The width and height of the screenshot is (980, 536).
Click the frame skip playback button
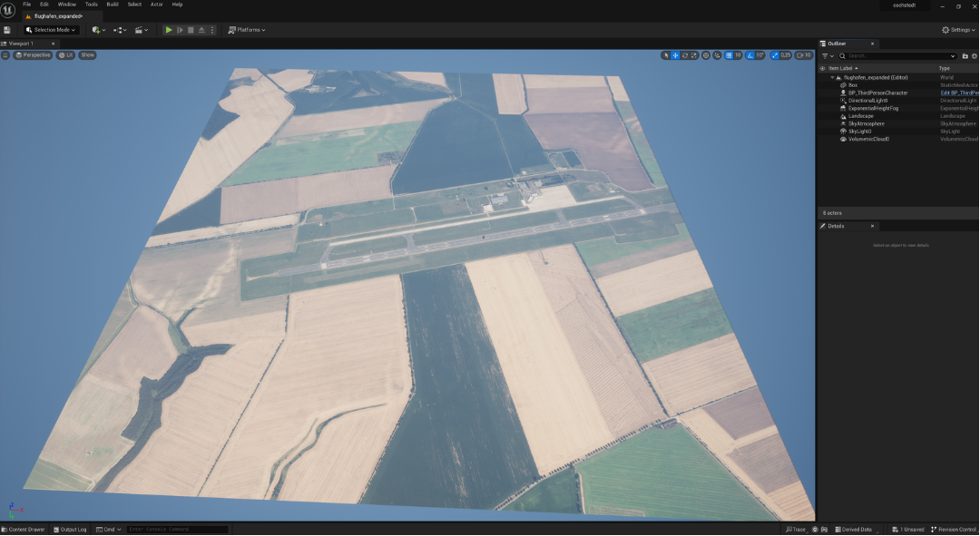[x=180, y=30]
